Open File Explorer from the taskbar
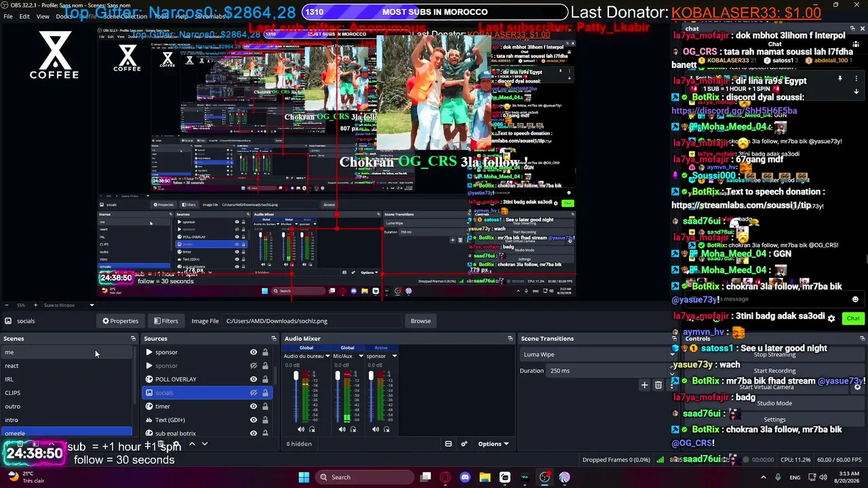 (x=485, y=477)
